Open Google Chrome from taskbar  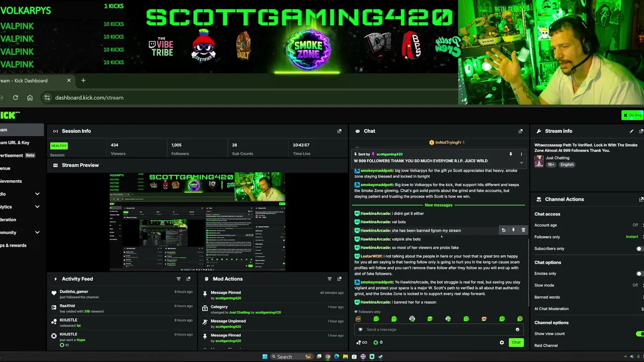[x=328, y=357]
